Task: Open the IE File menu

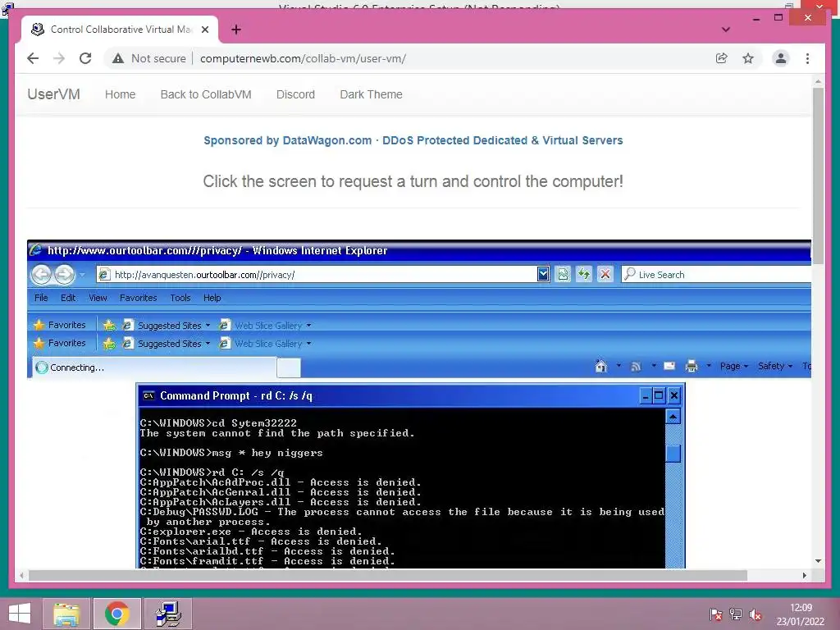Action: click(x=41, y=298)
